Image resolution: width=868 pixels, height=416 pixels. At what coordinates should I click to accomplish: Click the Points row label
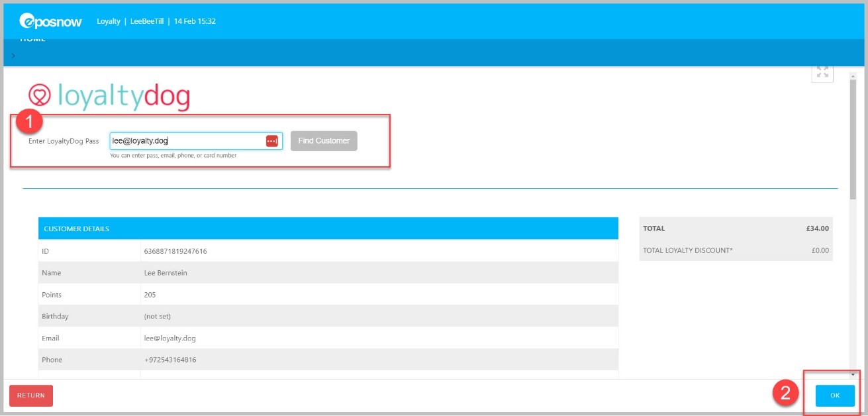[52, 295]
